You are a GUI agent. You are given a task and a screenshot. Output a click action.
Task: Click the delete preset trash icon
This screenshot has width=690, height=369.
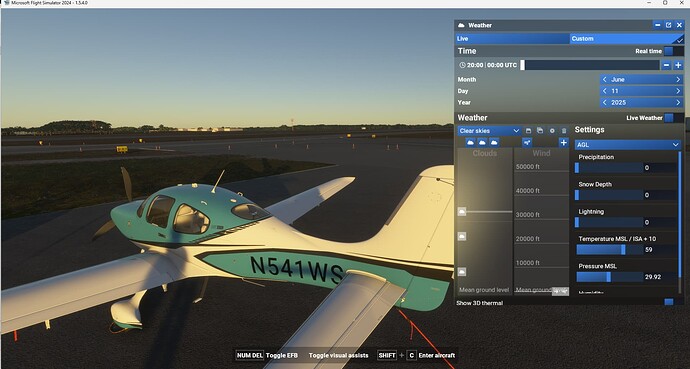click(564, 131)
